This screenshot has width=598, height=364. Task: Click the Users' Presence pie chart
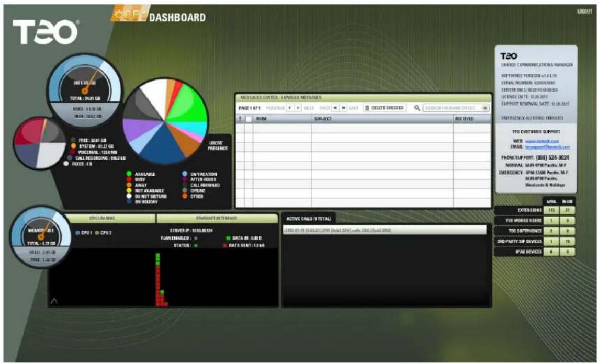[165, 121]
